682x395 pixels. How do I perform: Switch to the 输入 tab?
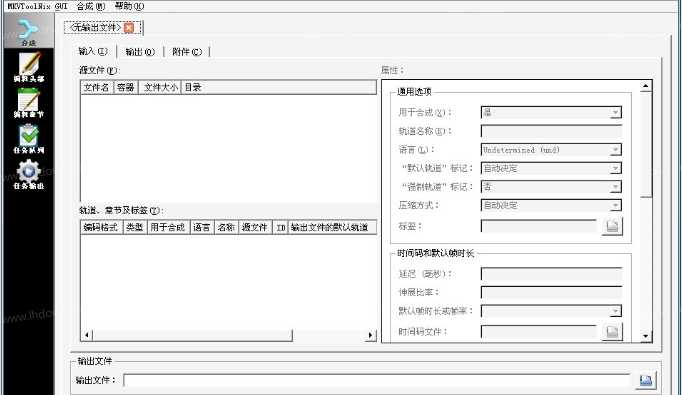click(x=93, y=51)
